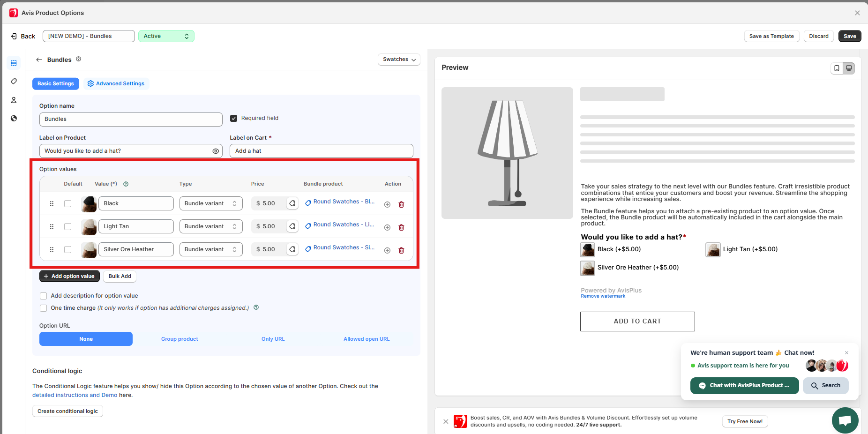Toggle eye icon in Label on Product field
This screenshot has width=868, height=434.
(x=216, y=151)
